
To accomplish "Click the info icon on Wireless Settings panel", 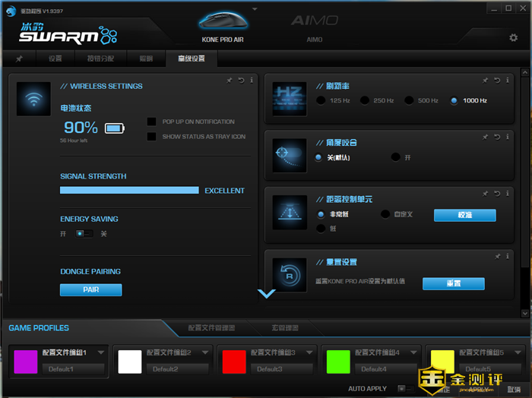I will pyautogui.click(x=251, y=80).
